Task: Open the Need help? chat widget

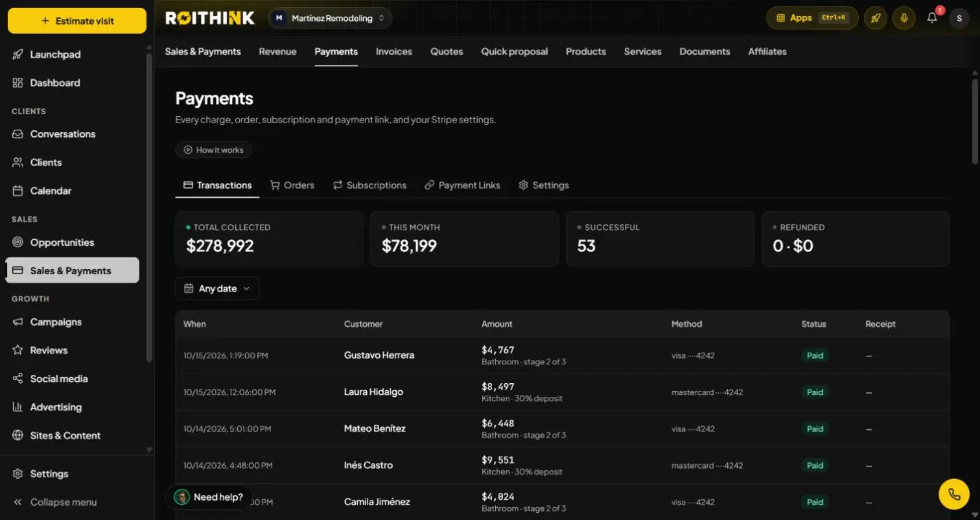Action: pos(209,497)
